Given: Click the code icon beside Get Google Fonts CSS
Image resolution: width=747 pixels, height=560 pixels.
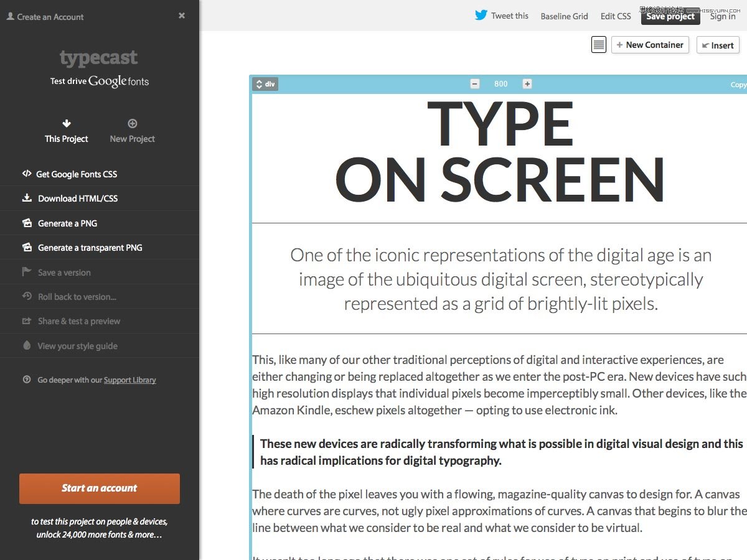Looking at the screenshot, I should pyautogui.click(x=26, y=174).
